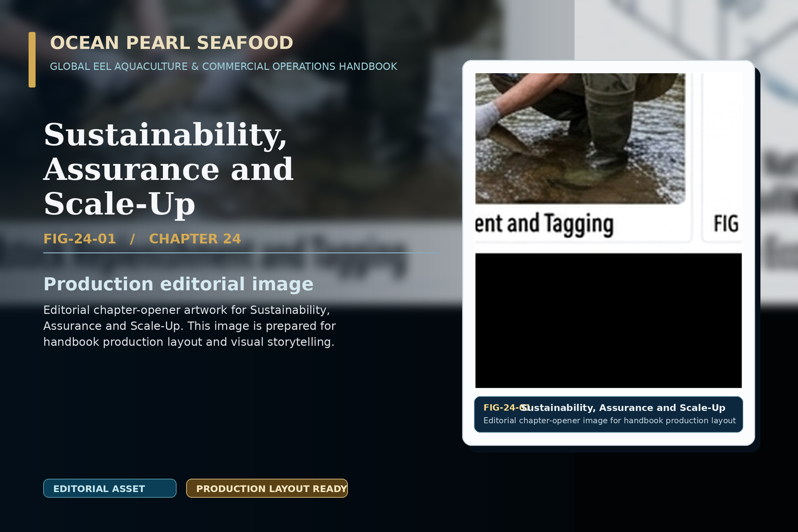Select the caption line about handbook production layout
The image size is (798, 532).
609,420
